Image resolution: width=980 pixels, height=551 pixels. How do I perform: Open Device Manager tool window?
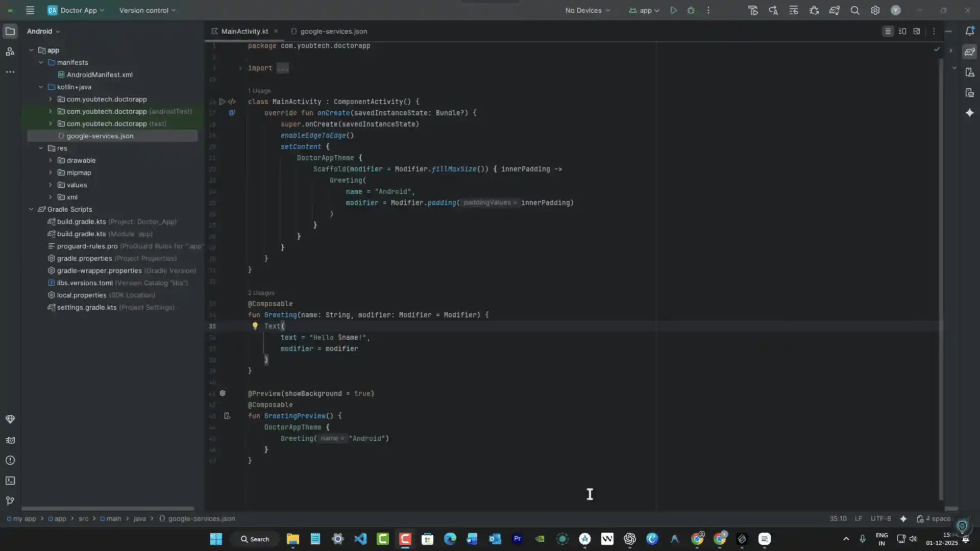970,72
